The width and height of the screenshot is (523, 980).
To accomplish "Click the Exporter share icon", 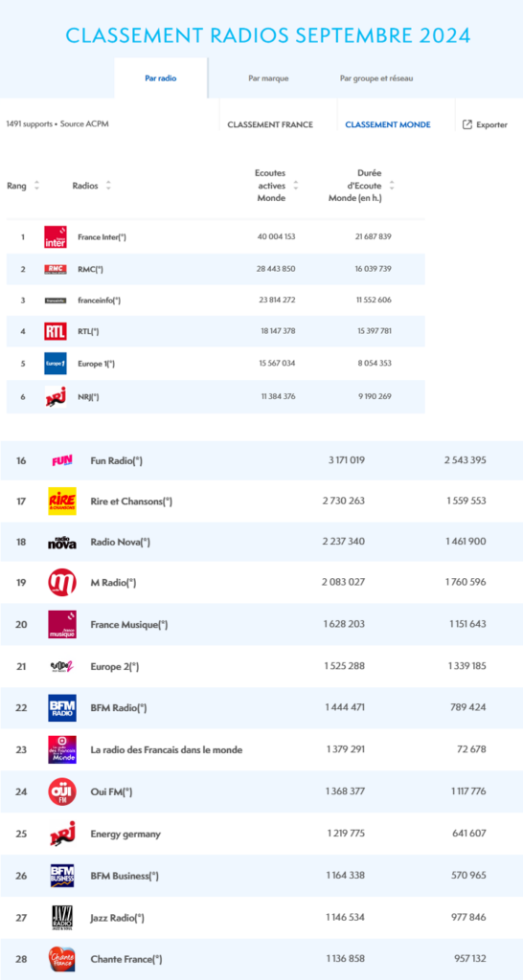I will pyautogui.click(x=466, y=124).
